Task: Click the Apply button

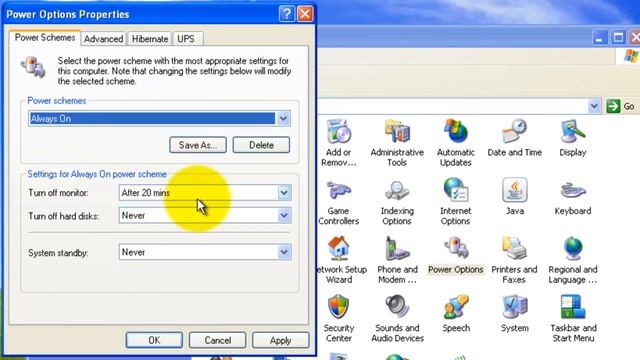Action: (x=280, y=340)
